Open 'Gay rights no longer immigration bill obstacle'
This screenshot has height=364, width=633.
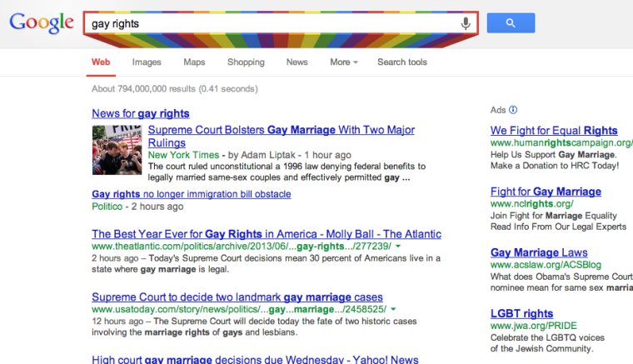tap(192, 194)
